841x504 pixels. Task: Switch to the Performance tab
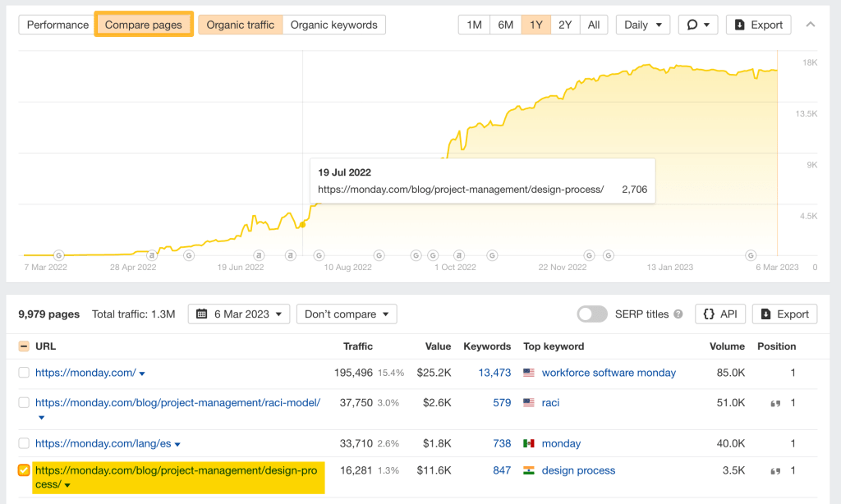tap(56, 25)
